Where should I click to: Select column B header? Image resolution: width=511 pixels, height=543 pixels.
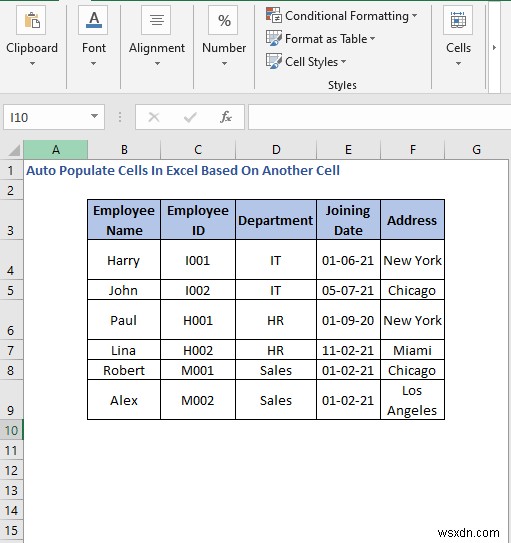pos(124,150)
